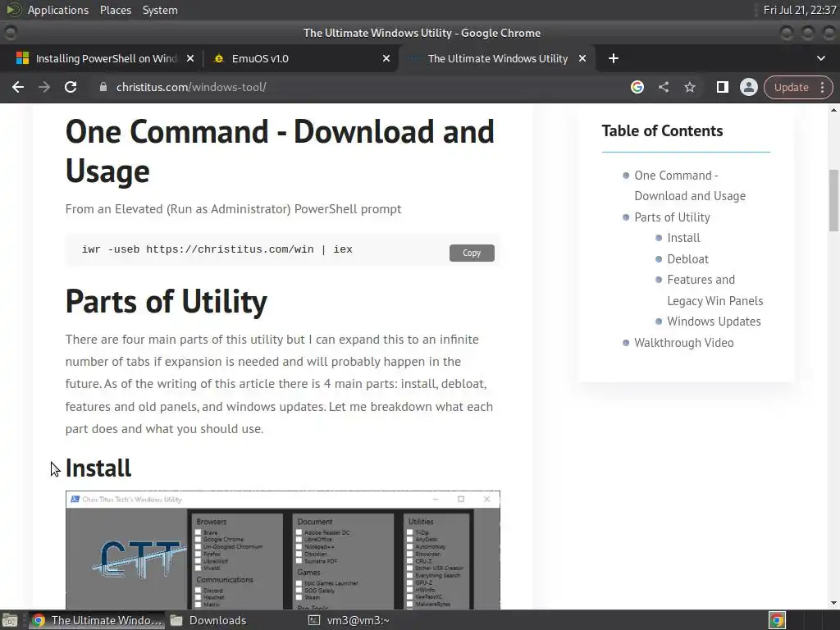Click the forward navigation arrow

tap(44, 87)
